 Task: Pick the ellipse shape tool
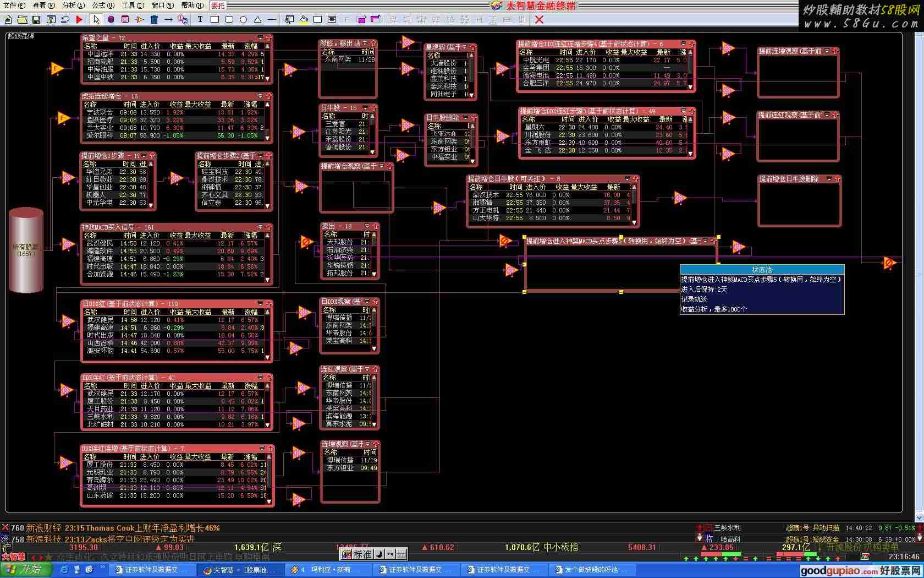click(x=243, y=19)
